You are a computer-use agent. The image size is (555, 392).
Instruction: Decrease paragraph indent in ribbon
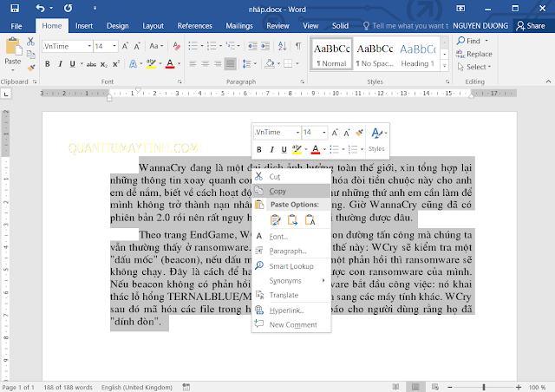[252, 46]
